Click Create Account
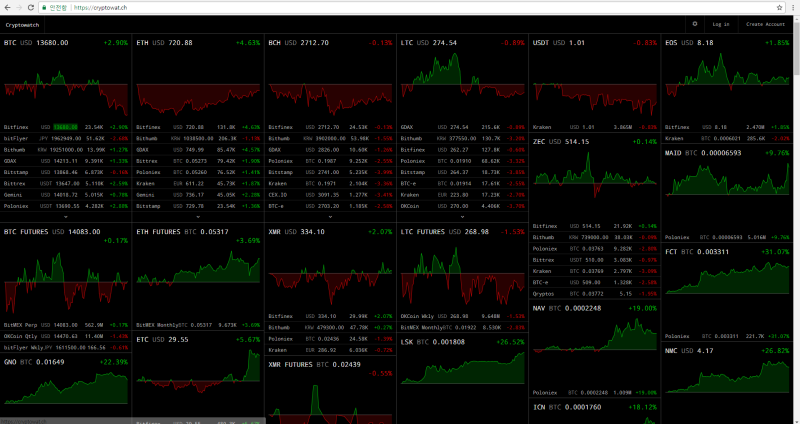Screen dimensions: 800x424 (765, 24)
